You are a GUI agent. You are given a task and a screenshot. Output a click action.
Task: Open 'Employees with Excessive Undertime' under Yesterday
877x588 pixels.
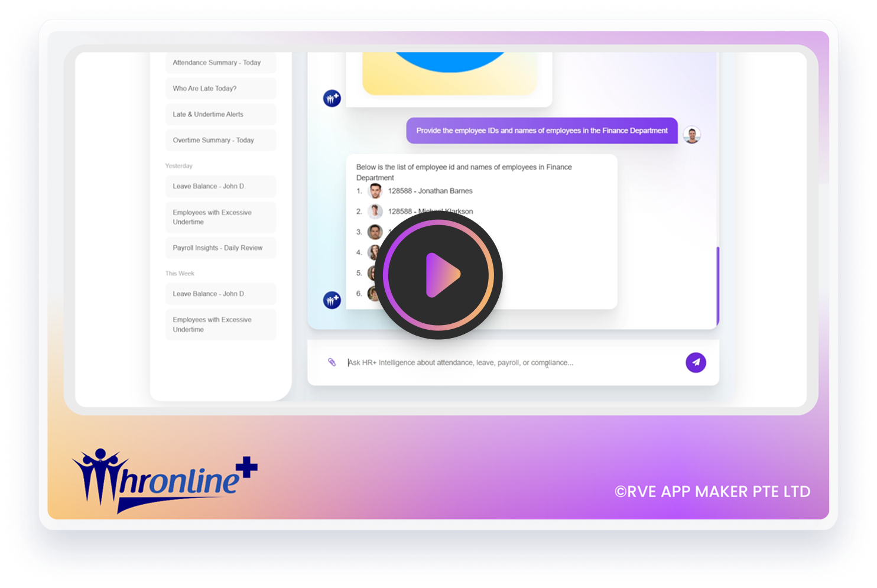[220, 217]
